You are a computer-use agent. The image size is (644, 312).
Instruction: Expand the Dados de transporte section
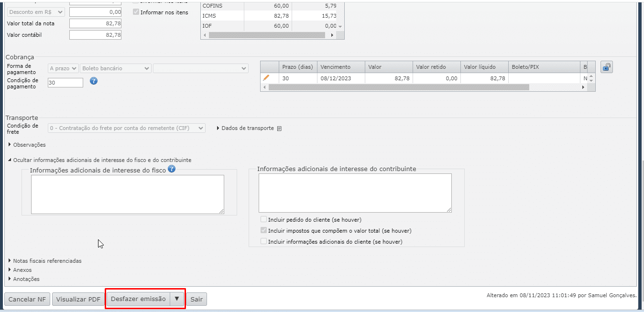point(245,128)
